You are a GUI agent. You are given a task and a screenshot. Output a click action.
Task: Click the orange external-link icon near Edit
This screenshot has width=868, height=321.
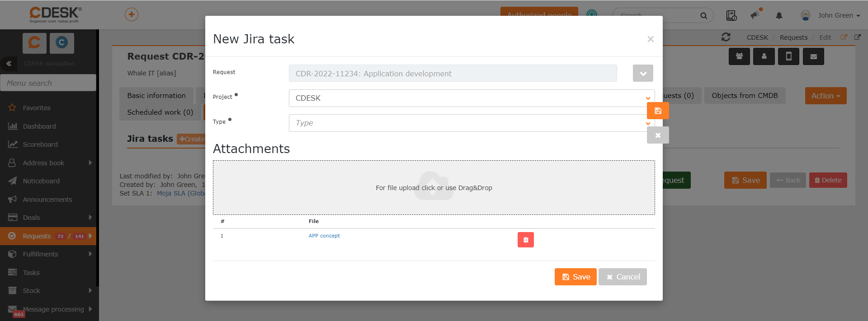[844, 37]
